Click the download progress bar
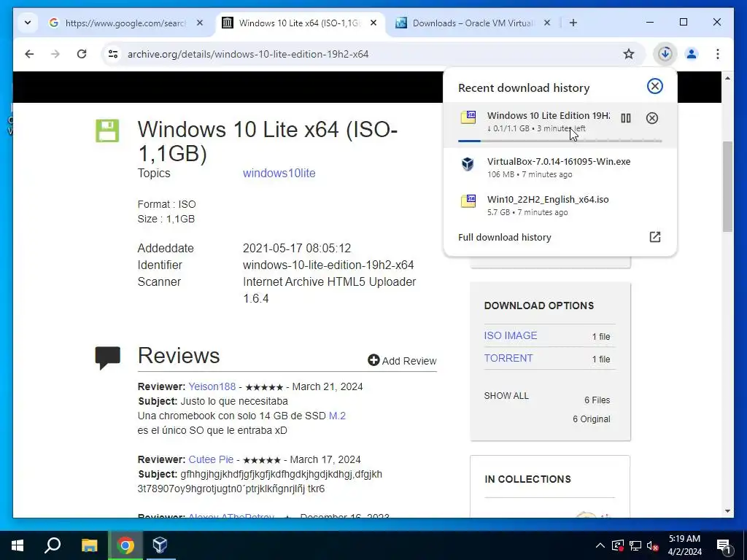 [x=560, y=141]
